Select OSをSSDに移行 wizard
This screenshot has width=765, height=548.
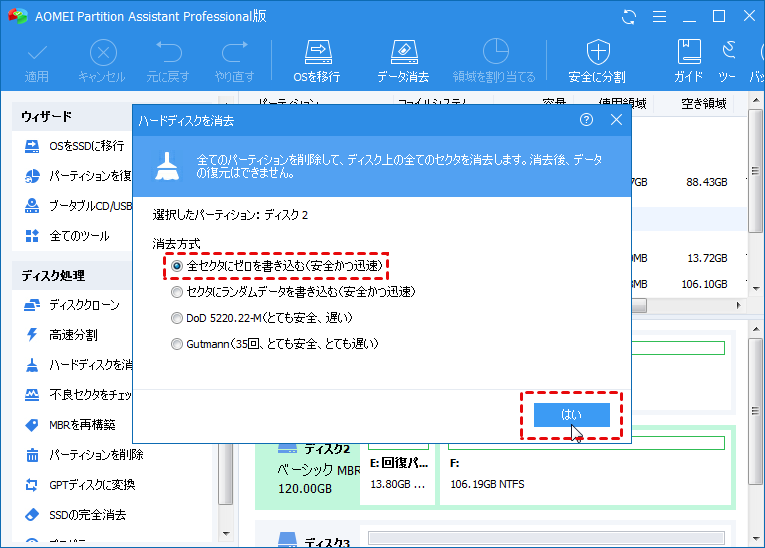coord(75,146)
